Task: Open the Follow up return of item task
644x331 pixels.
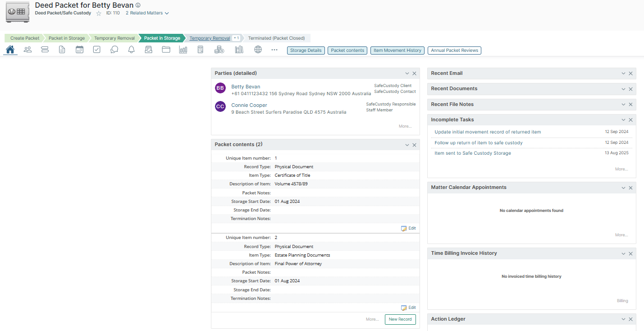Action: (x=478, y=143)
